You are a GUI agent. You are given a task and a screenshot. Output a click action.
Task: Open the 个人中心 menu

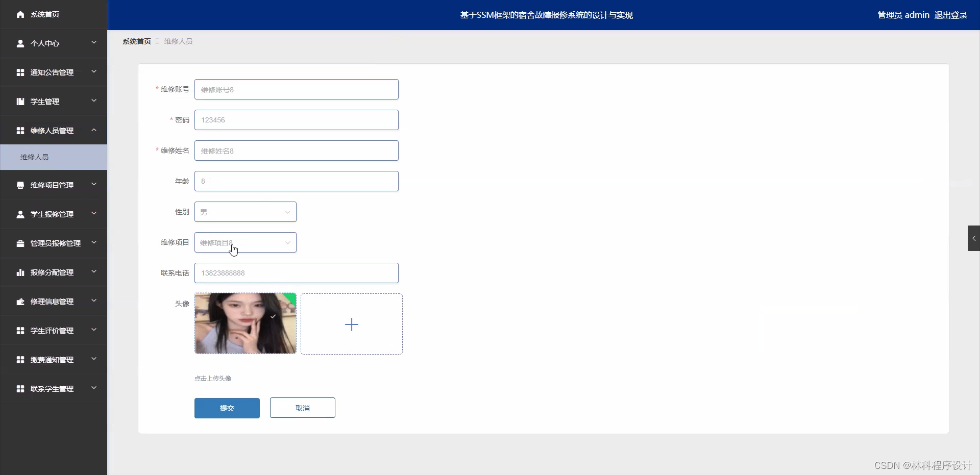click(54, 43)
